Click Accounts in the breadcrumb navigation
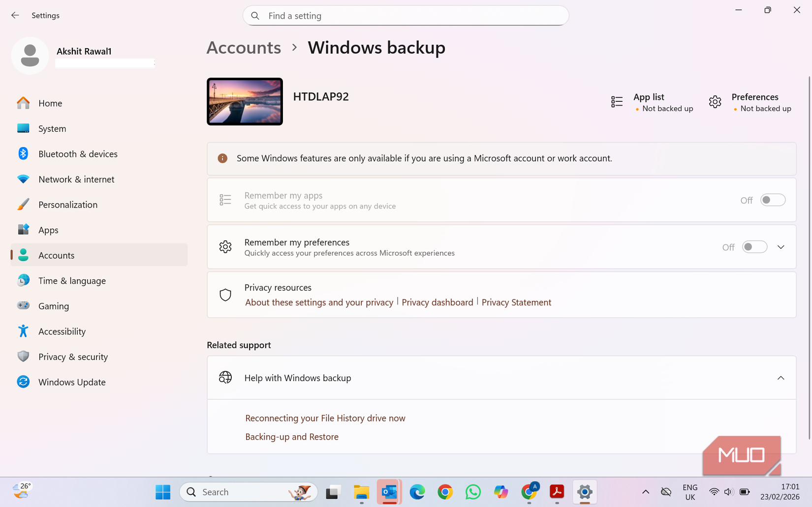 tap(244, 47)
